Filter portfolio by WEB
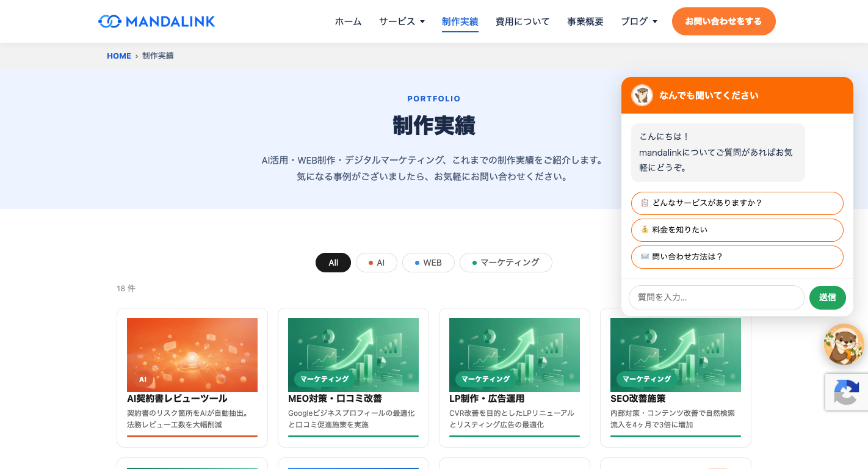 (x=429, y=263)
